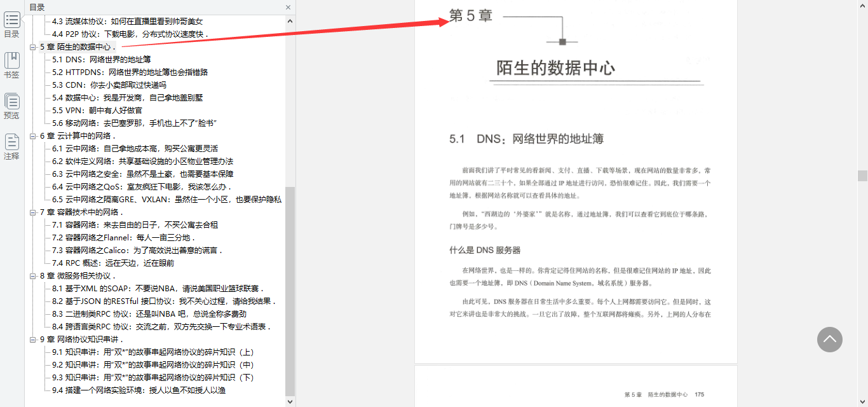Image resolution: width=868 pixels, height=407 pixels.
Task: Click the page footer number 175
Action: pos(700,395)
